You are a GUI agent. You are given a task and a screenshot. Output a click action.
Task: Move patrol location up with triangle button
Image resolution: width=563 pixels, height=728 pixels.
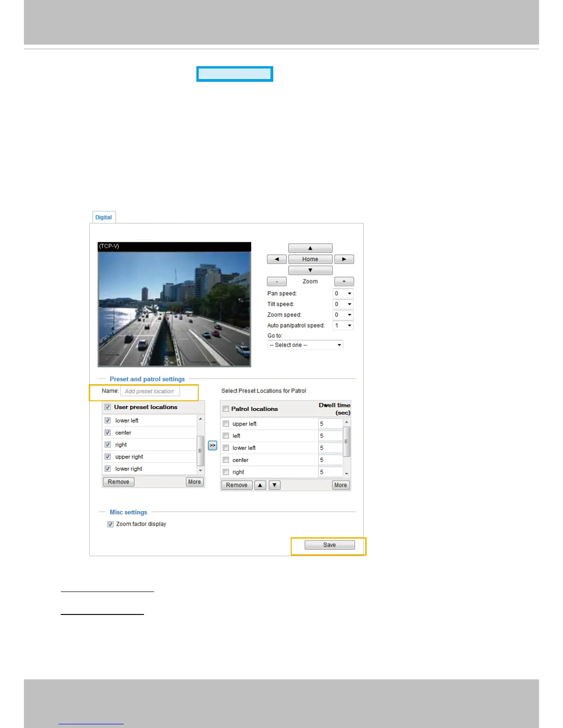click(x=260, y=485)
